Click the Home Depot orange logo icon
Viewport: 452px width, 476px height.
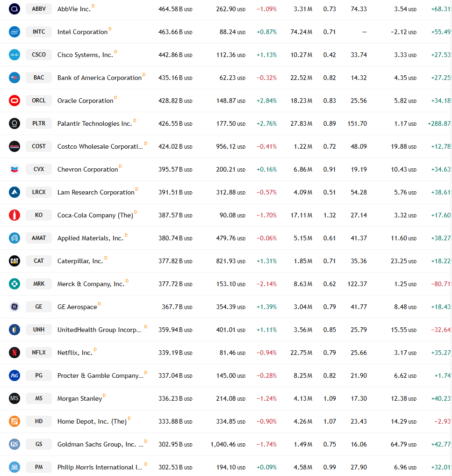point(14,421)
